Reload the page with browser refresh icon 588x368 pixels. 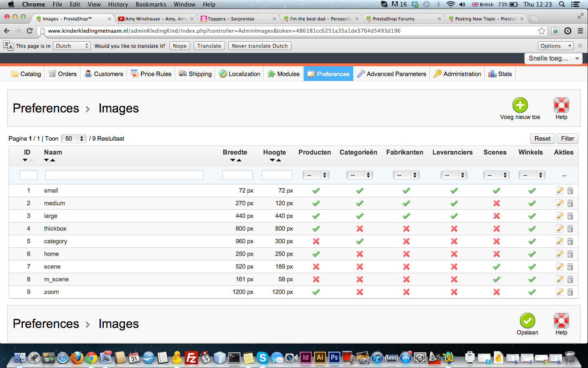coord(29,31)
